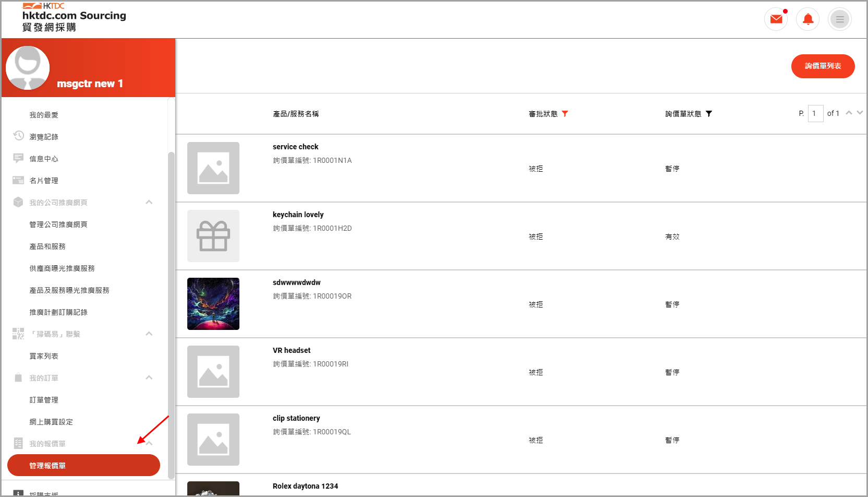Select 產品和服務 menu item

coord(47,246)
